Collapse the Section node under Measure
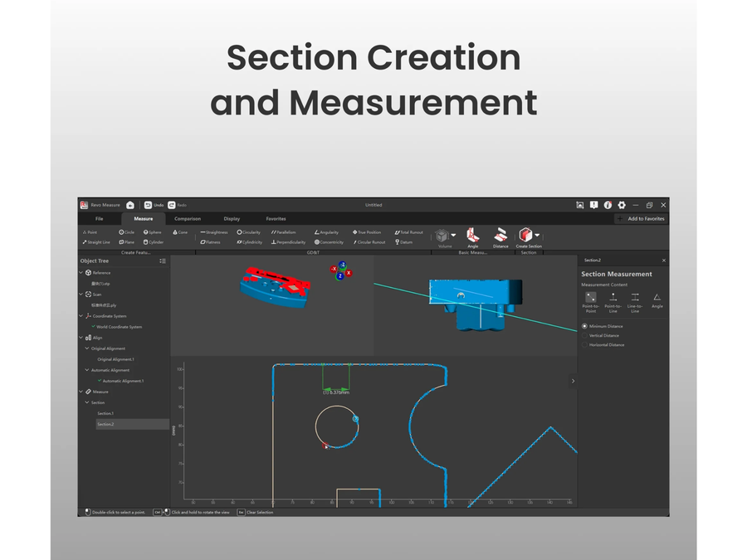 [x=86, y=402]
